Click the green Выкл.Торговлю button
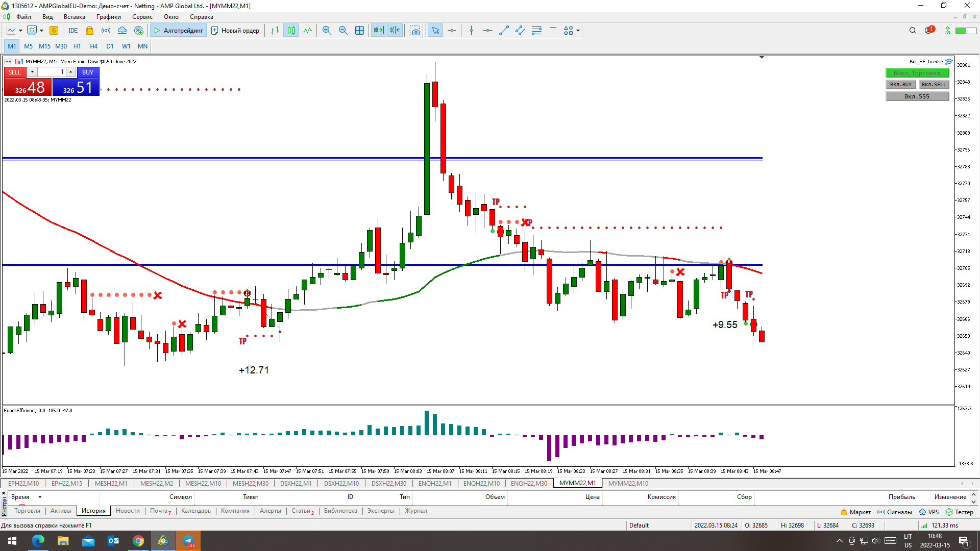Screen dimensions: 980x551 click(917, 73)
